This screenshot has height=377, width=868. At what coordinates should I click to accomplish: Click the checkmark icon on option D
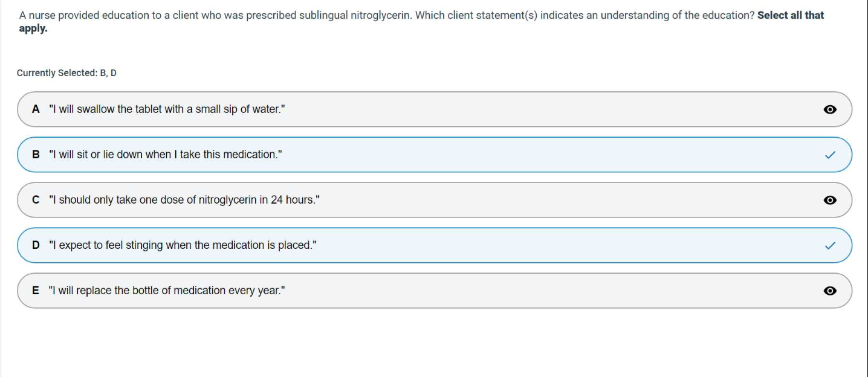click(830, 245)
